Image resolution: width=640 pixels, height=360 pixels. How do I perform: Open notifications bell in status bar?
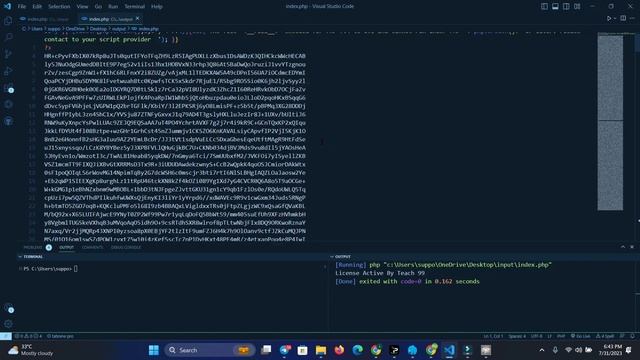pos(633,336)
